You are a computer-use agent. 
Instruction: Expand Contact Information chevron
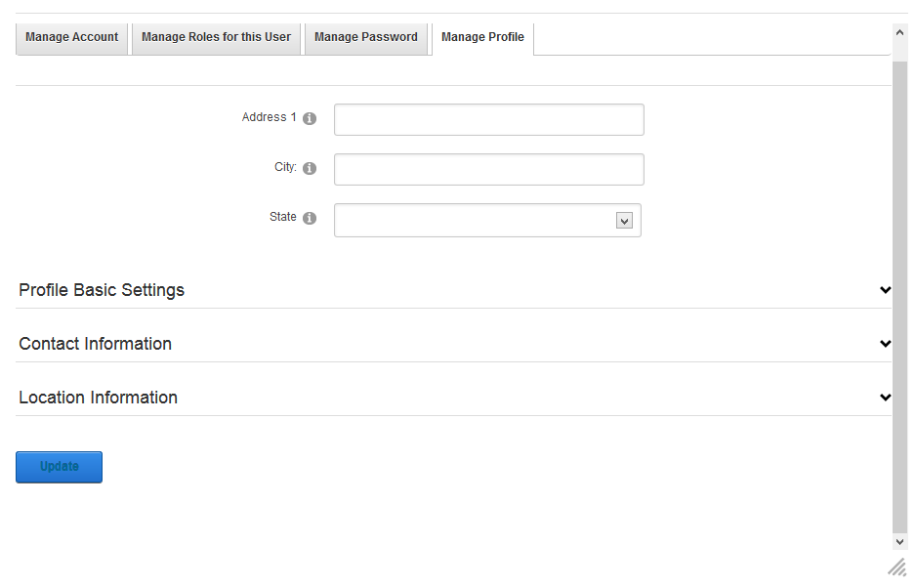point(885,344)
